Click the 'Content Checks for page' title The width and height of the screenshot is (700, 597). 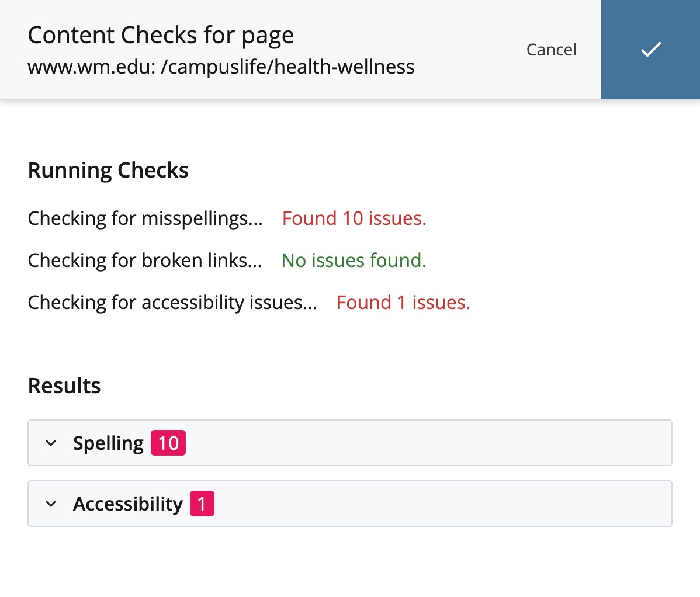click(161, 36)
